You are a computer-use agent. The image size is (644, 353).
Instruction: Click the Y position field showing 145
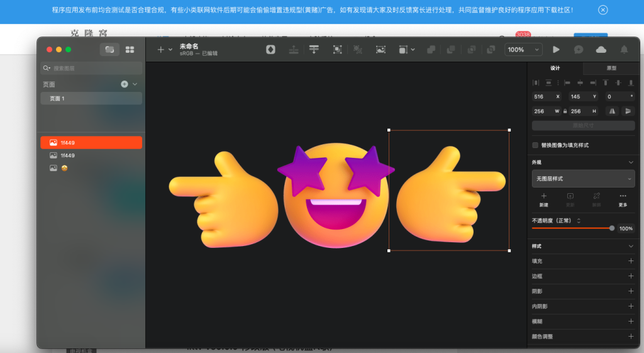pyautogui.click(x=583, y=96)
